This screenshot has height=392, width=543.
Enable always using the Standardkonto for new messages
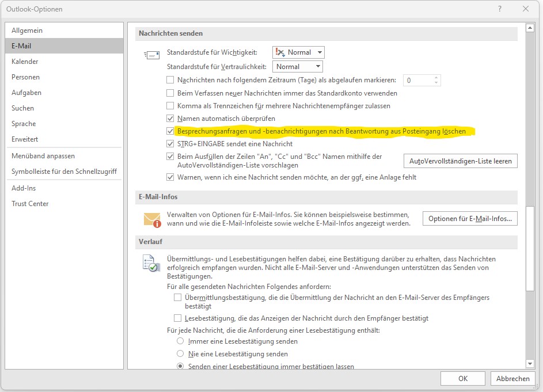click(170, 93)
